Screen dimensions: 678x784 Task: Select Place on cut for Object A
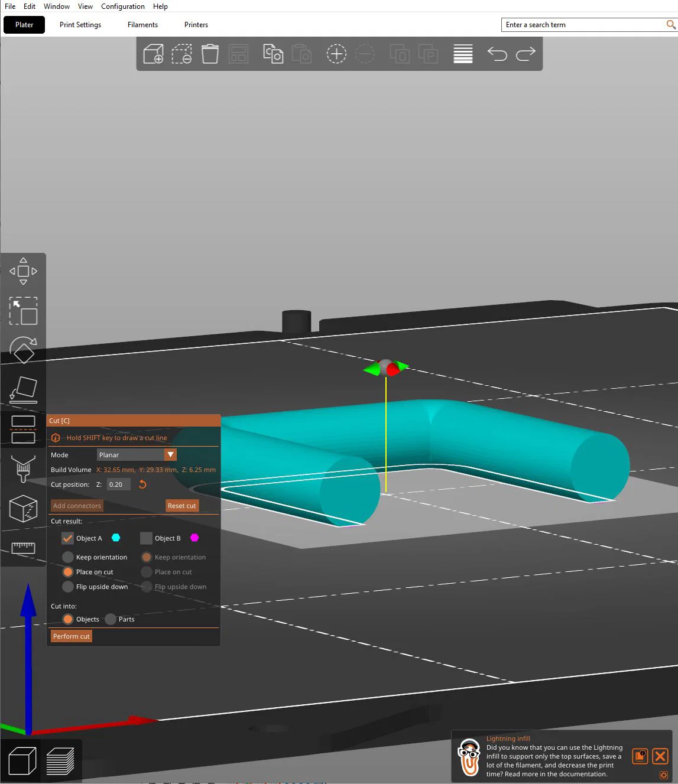[x=68, y=572]
